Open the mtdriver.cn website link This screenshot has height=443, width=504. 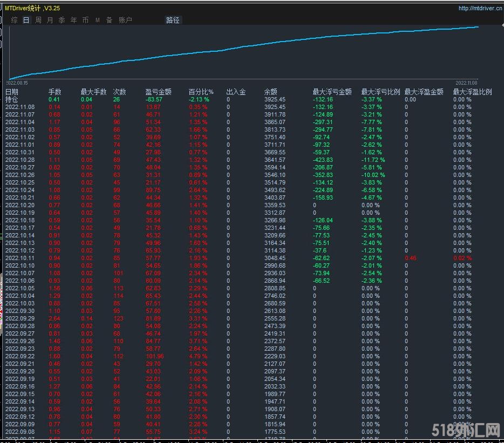pos(479,8)
